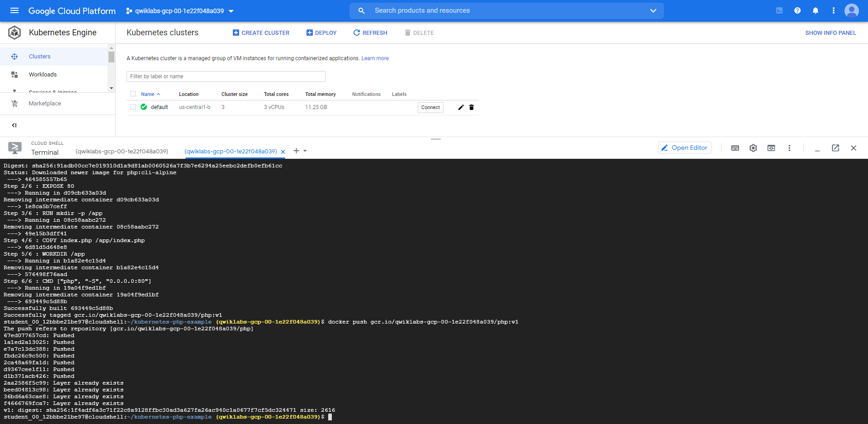The height and width of the screenshot is (424, 868).
Task: Delete the default cluster with trash icon
Action: (472, 107)
